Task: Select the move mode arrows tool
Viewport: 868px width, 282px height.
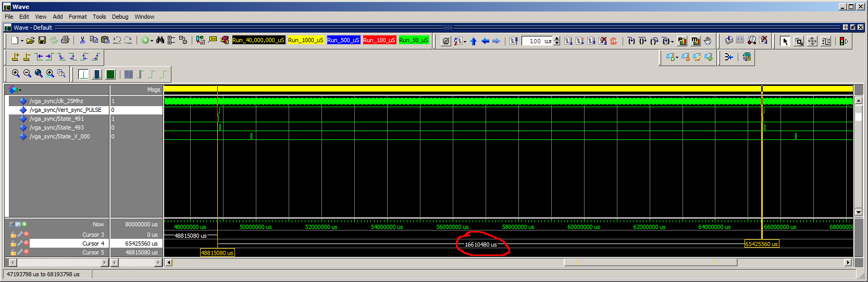Action: [x=812, y=41]
